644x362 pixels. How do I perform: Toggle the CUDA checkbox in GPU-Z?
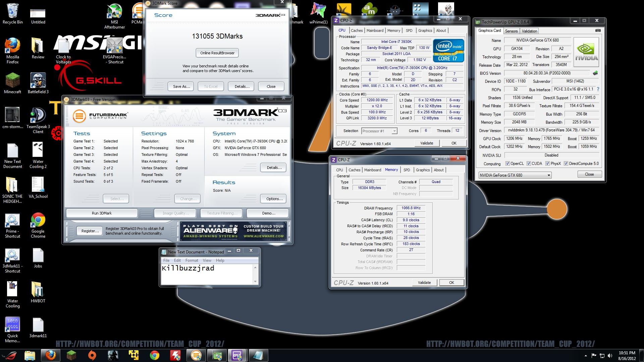pyautogui.click(x=529, y=164)
